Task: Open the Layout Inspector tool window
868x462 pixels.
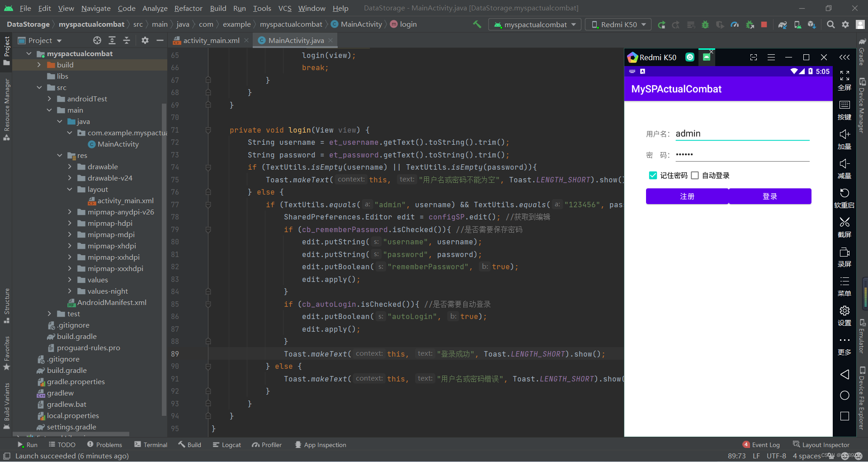Action: pos(821,445)
